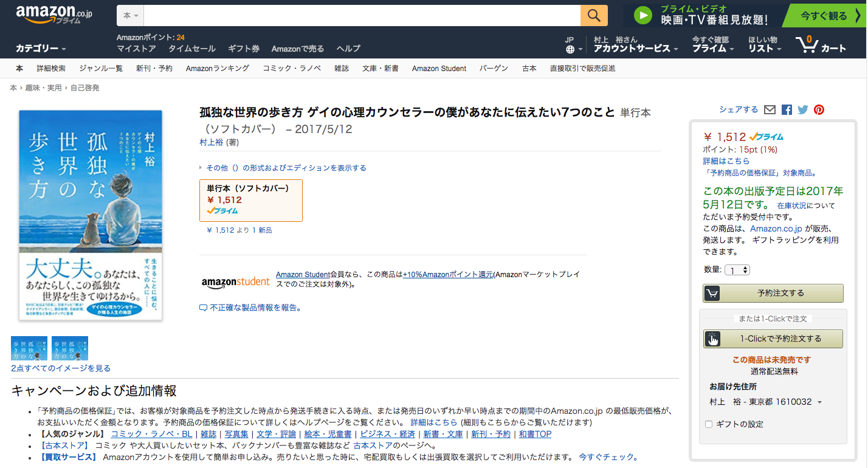Image resolution: width=868 pixels, height=468 pixels.
Task: Change the 数量 quantity dropdown
Action: click(x=737, y=270)
